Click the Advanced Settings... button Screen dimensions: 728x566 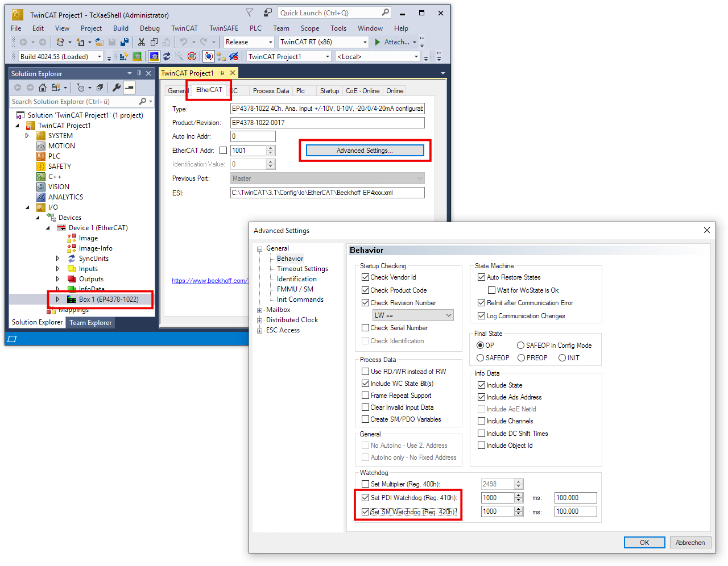pos(365,151)
